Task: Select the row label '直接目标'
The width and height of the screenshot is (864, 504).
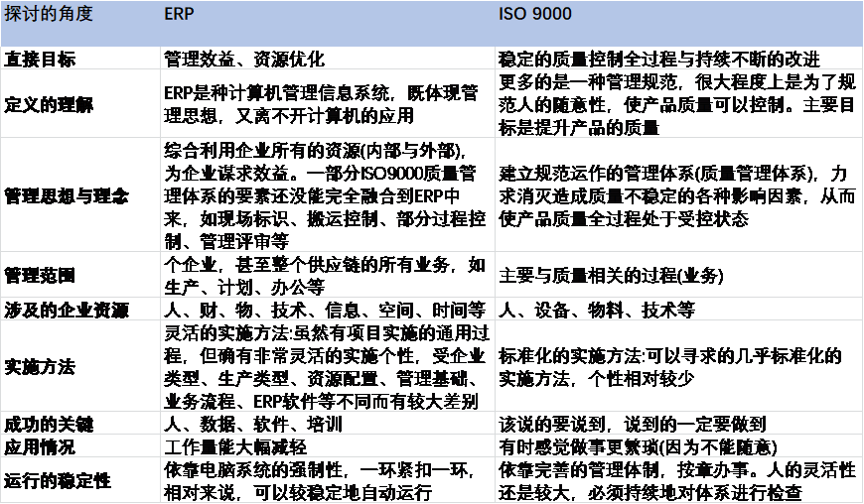Action: [40, 59]
